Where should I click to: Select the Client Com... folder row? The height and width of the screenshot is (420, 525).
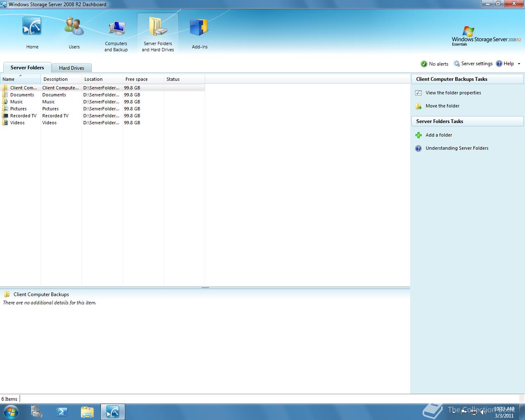[x=103, y=88]
